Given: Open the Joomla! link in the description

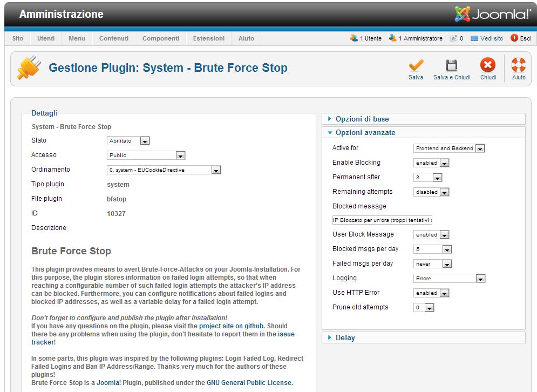Looking at the screenshot, I should click(x=108, y=383).
